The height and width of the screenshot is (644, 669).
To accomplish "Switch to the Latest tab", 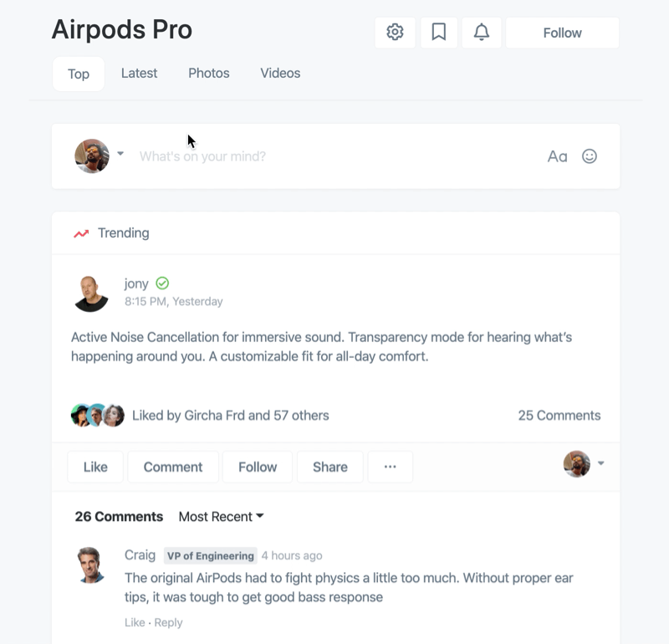I will [139, 74].
